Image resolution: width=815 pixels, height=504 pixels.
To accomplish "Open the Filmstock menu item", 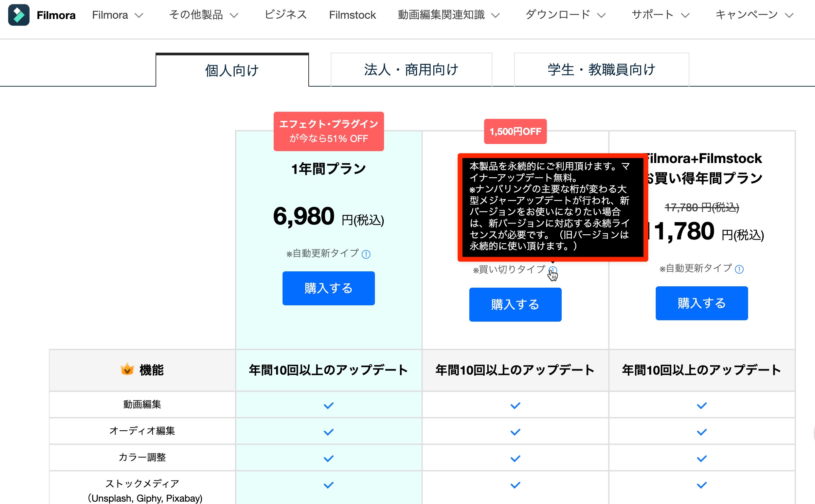I will pyautogui.click(x=352, y=15).
